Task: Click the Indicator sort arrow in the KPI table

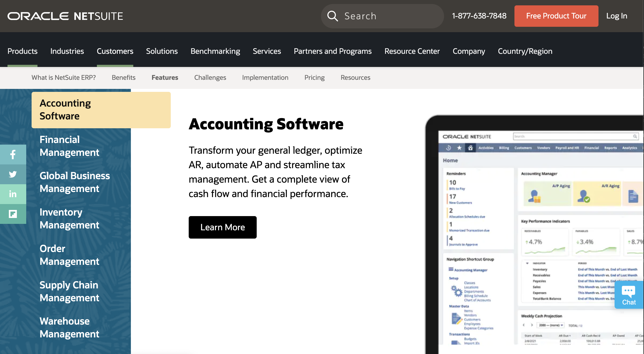Action: (528, 263)
